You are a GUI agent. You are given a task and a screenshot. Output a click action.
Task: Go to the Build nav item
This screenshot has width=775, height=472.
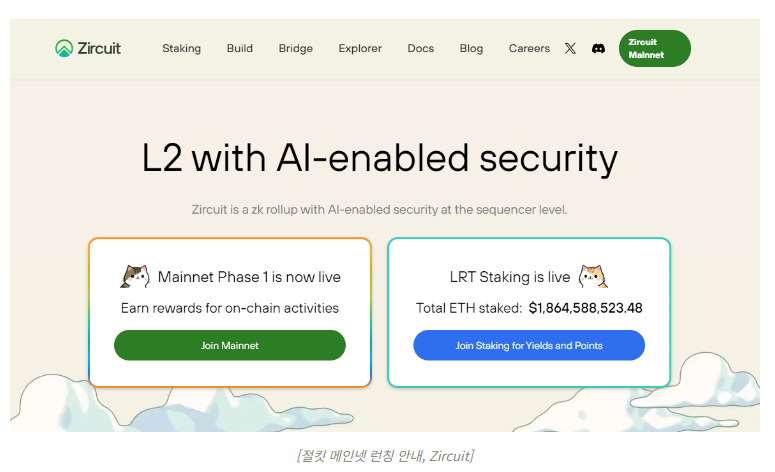coord(239,48)
